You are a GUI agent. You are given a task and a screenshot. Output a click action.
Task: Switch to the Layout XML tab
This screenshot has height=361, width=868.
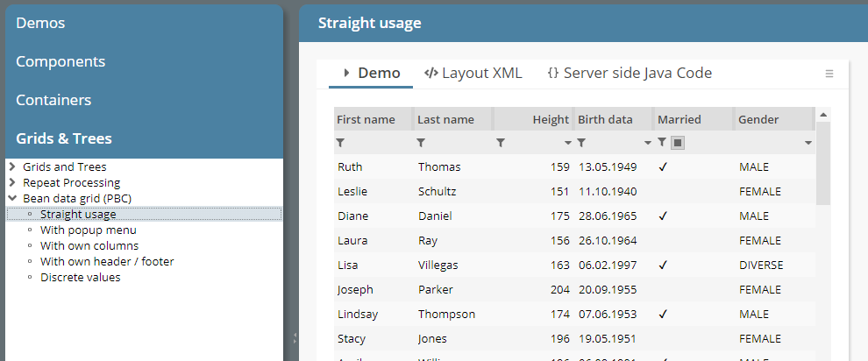click(x=473, y=74)
